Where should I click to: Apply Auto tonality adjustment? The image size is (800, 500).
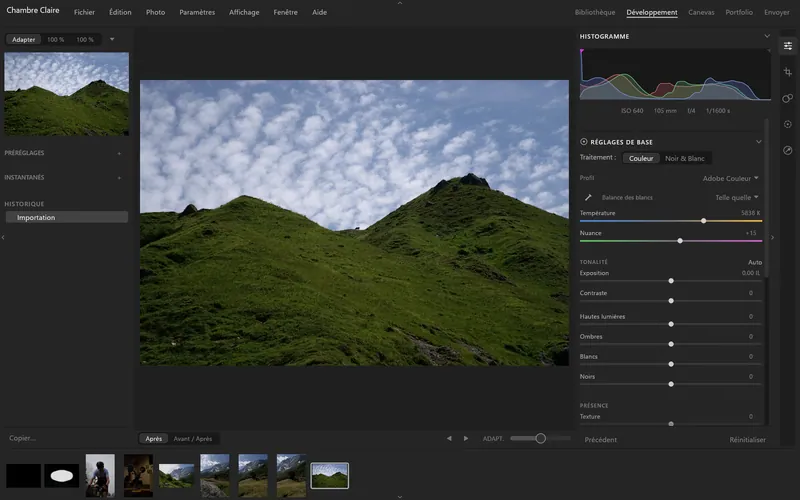click(755, 262)
